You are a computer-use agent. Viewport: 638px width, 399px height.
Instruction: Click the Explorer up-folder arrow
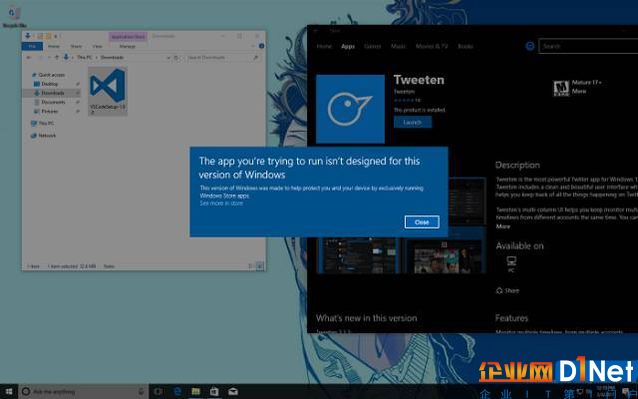[x=57, y=58]
